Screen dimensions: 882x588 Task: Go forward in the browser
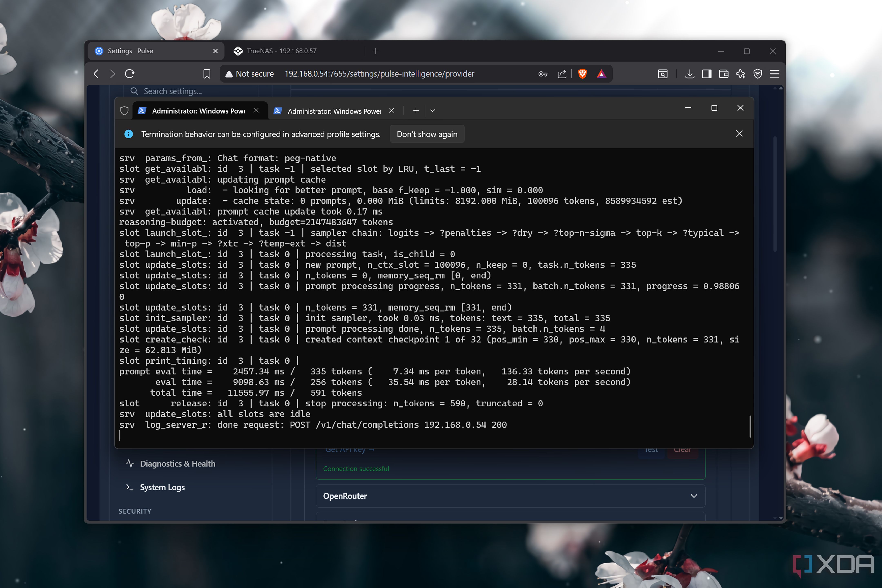[112, 74]
